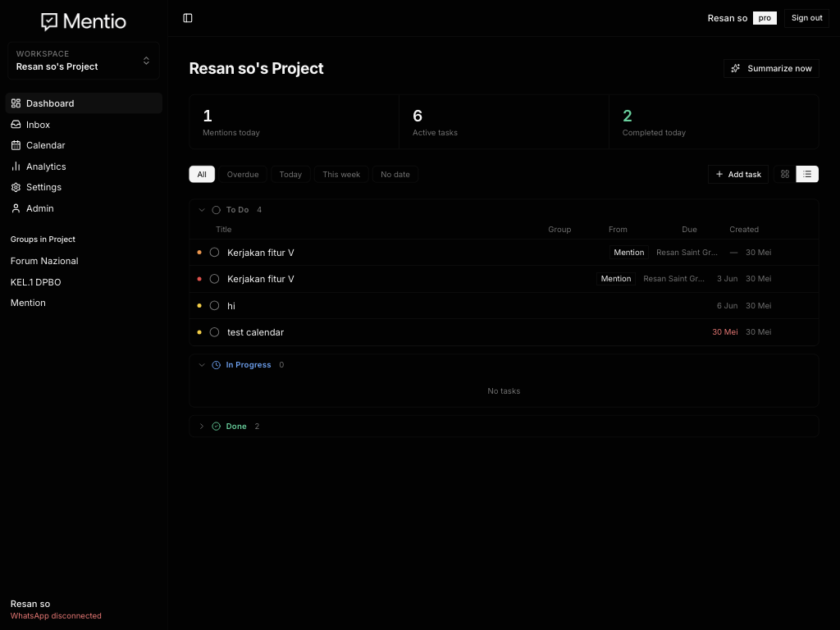The image size is (840, 630).
Task: Mark first Kerjakan fitur V task complete
Action: [214, 253]
